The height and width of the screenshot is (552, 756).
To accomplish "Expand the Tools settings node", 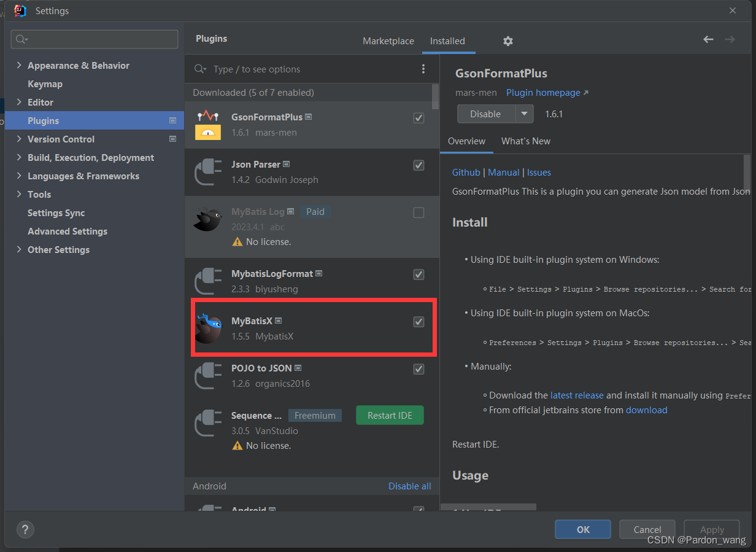I will click(x=19, y=194).
